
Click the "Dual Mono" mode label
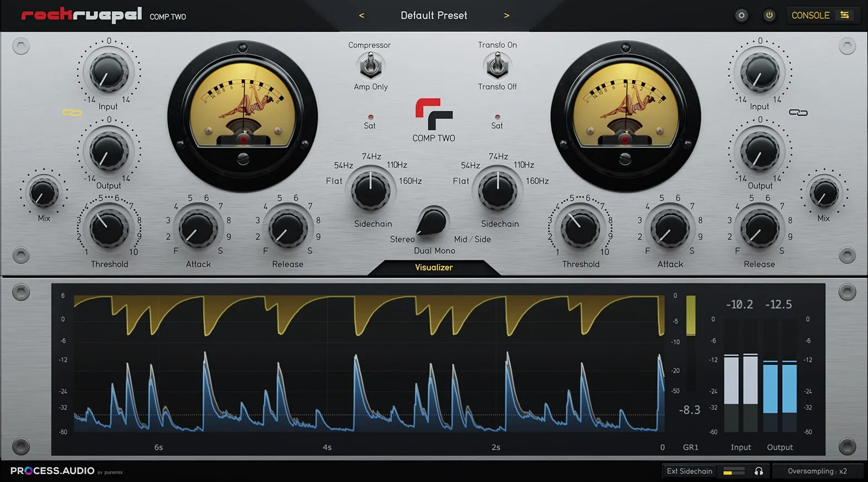434,251
